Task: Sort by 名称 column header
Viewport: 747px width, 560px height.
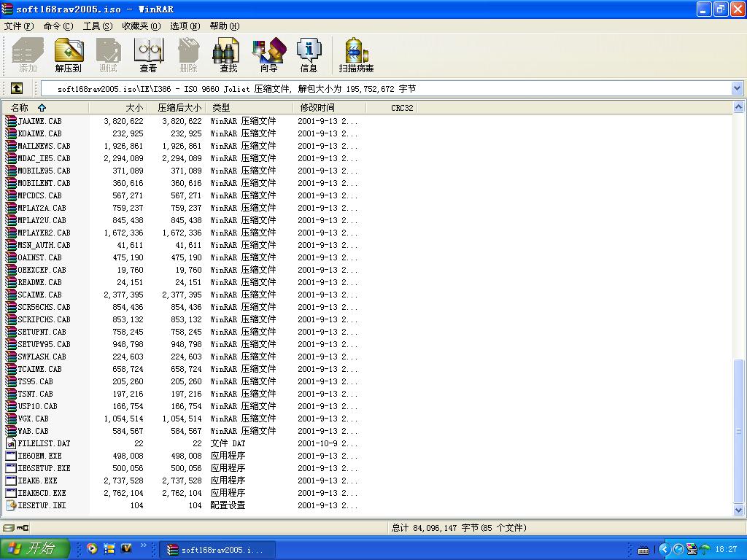Action: point(46,108)
